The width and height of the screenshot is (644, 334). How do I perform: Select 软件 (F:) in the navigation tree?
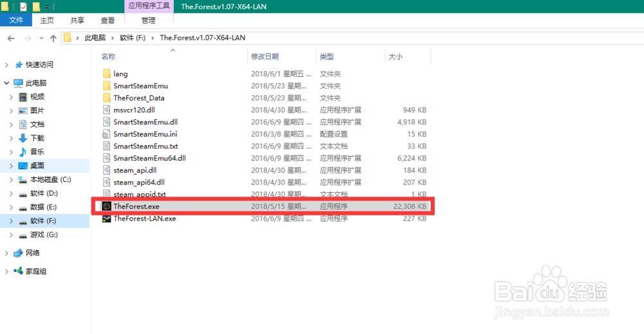(44, 221)
